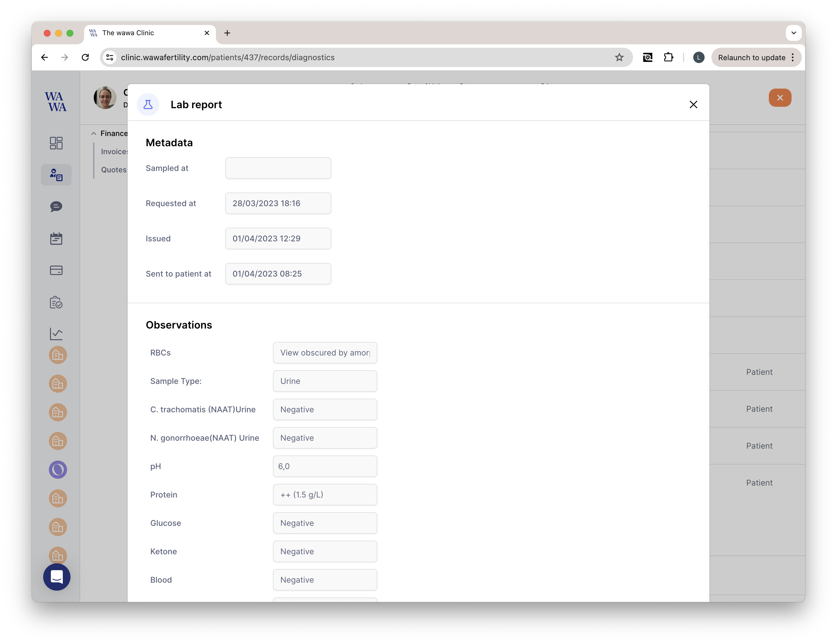Click the orange close button

[780, 98]
